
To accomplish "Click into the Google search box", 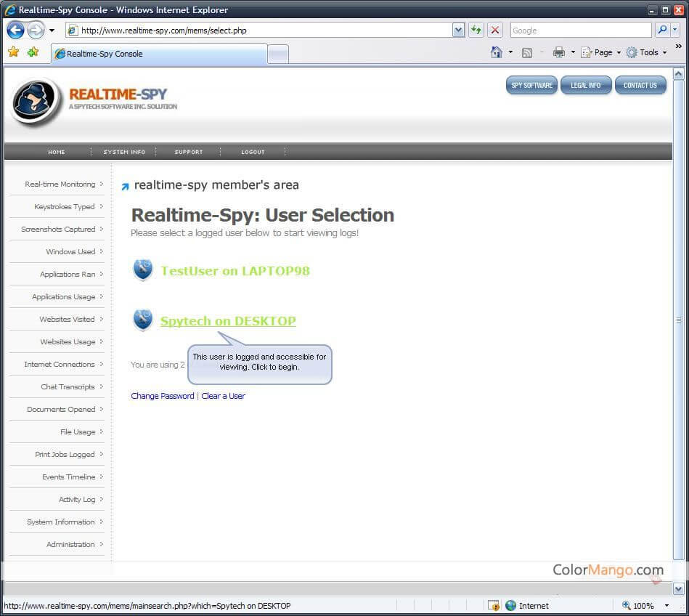I will 581,30.
